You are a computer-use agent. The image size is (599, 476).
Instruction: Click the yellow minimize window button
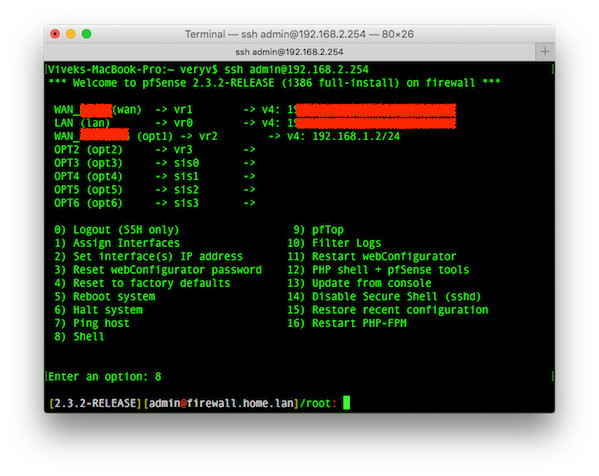coord(71,34)
